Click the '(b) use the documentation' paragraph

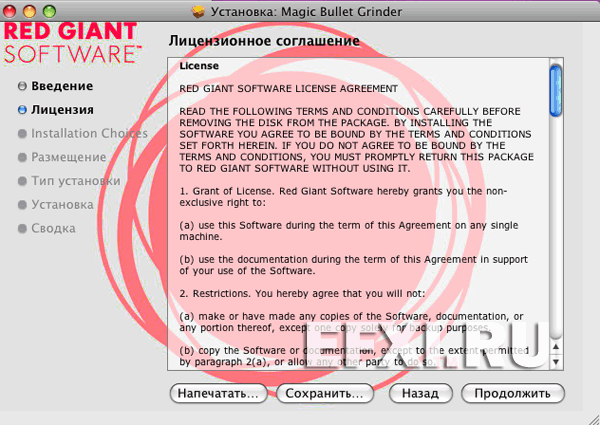point(354,265)
